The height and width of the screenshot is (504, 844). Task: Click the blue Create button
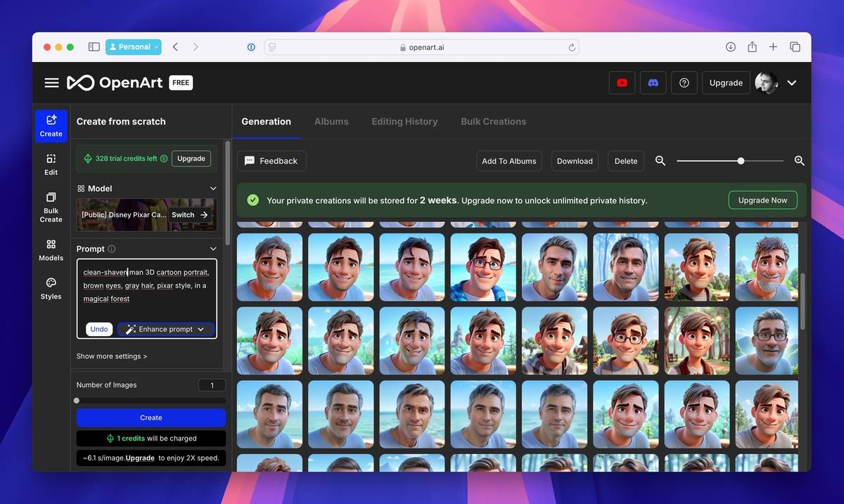point(151,418)
